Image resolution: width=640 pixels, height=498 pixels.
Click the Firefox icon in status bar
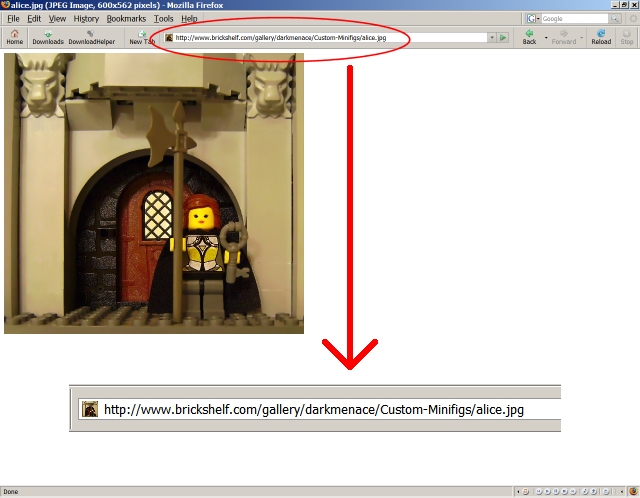point(633,491)
